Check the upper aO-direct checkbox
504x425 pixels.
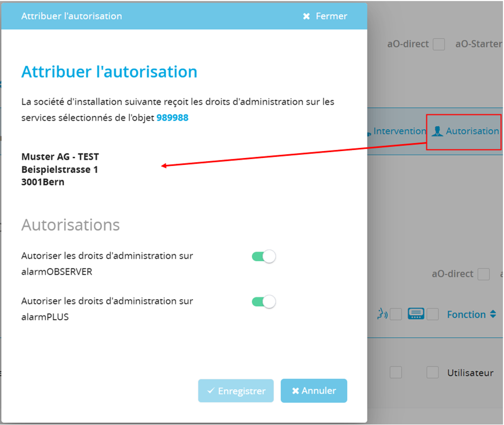(438, 44)
